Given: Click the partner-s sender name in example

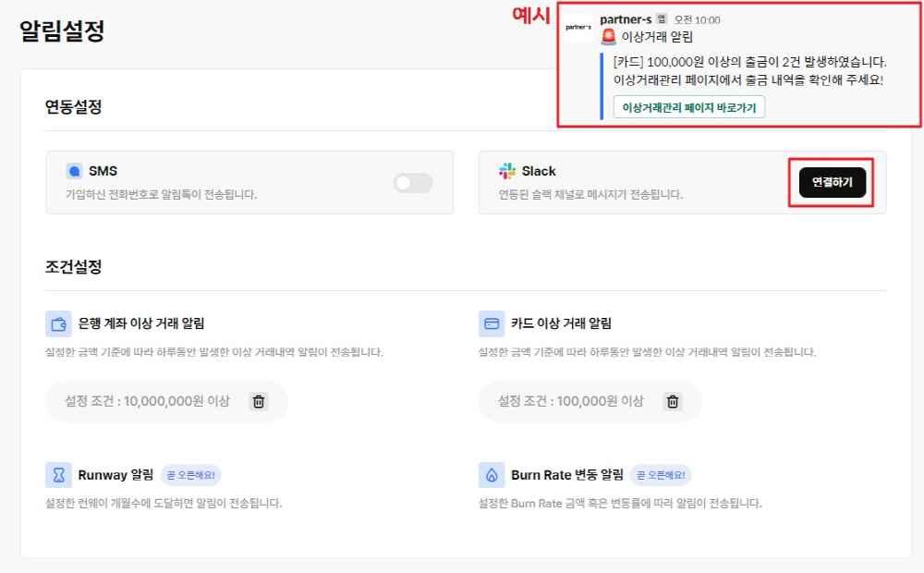Looking at the screenshot, I should [x=626, y=19].
